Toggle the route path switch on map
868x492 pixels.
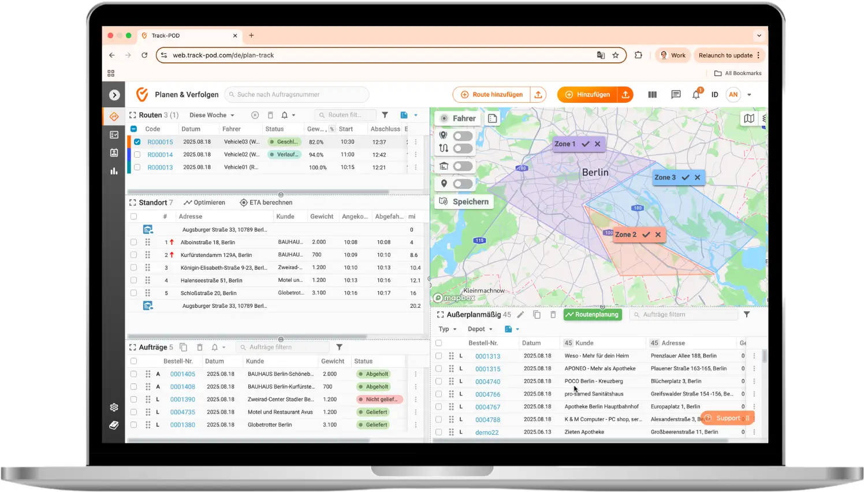tap(463, 148)
